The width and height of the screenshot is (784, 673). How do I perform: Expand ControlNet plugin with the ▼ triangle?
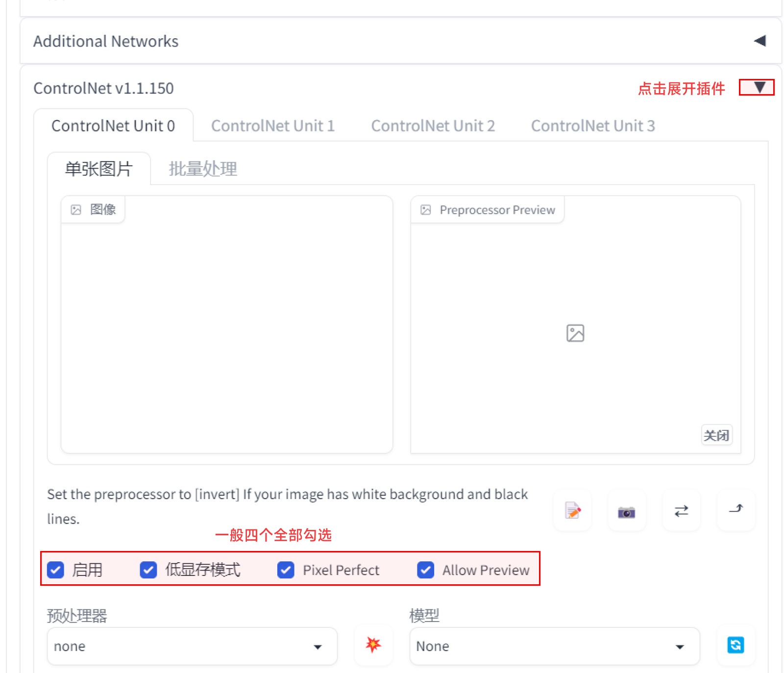pos(759,88)
